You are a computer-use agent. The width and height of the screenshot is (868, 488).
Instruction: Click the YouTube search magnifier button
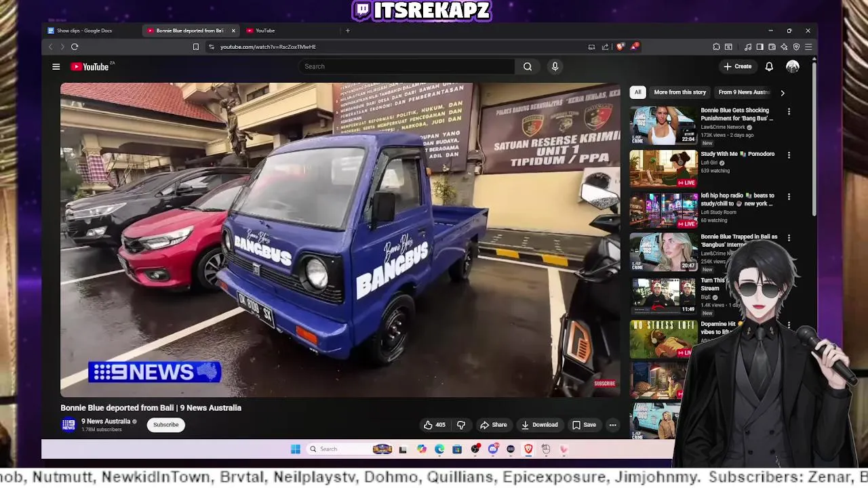pos(528,66)
